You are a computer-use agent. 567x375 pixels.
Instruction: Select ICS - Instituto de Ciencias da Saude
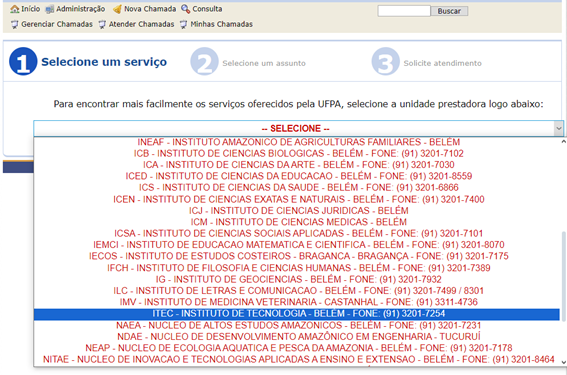tap(297, 188)
